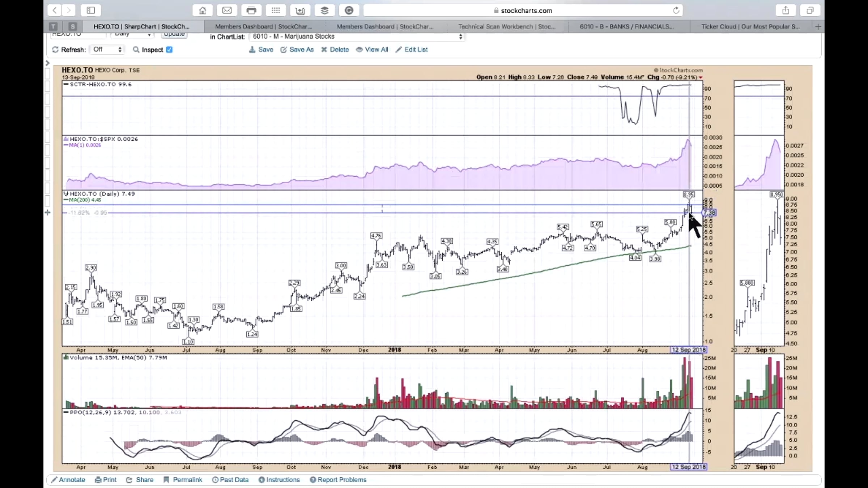Screen dimensions: 868x488
Task: Click the stacked layers toolbar icon
Action: (324, 10)
